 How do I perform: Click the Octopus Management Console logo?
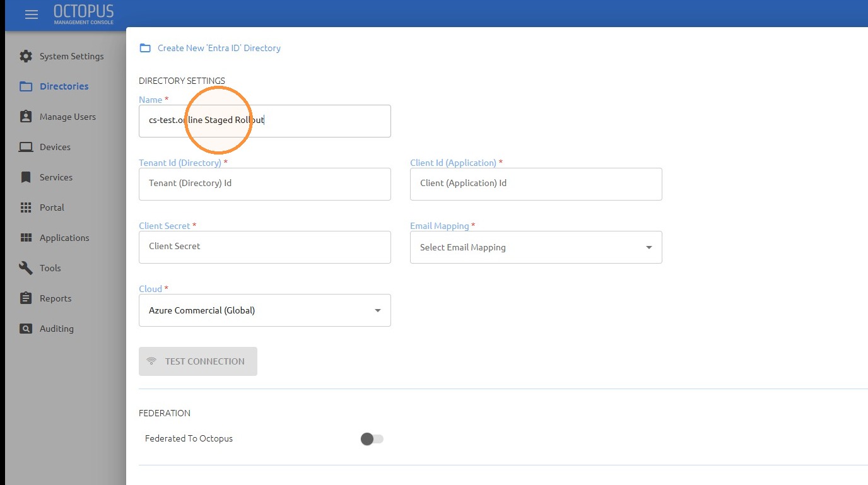[x=84, y=15]
